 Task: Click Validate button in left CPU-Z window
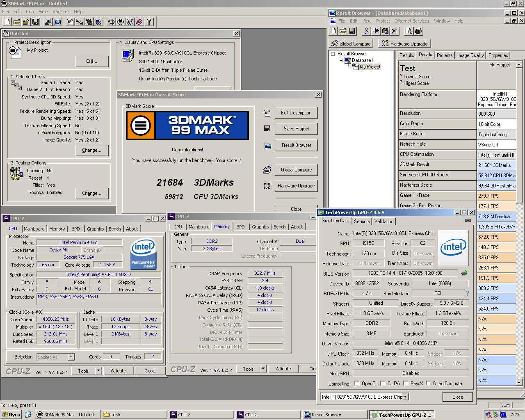point(118,371)
